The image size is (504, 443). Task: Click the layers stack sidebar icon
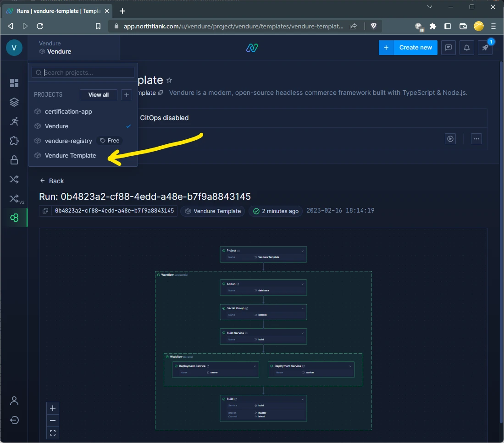[x=14, y=102]
